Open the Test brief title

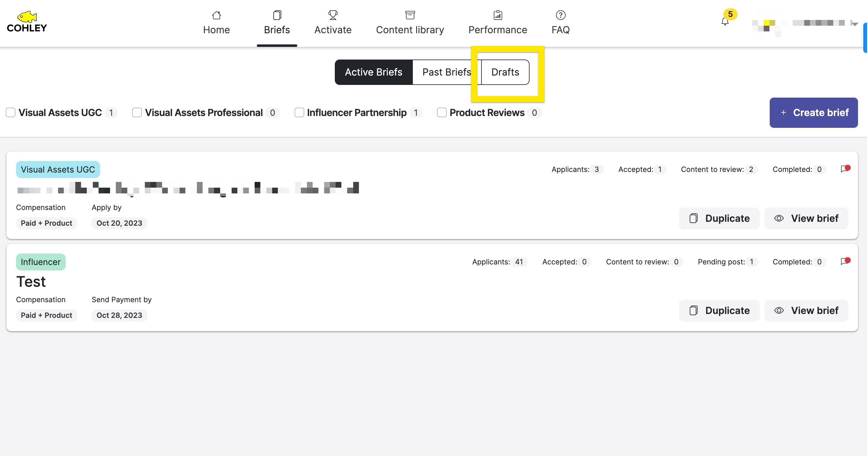(31, 282)
